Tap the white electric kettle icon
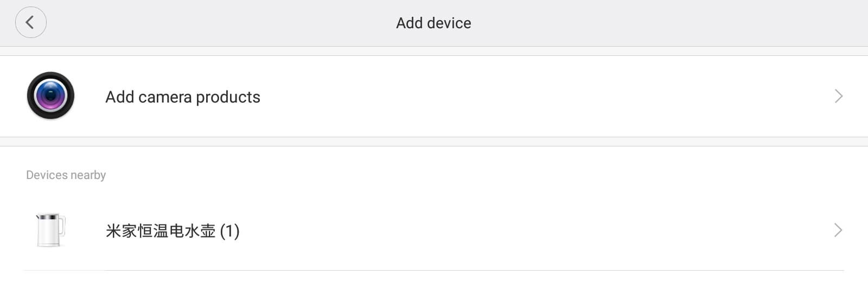The height and width of the screenshot is (281, 868). click(x=51, y=231)
